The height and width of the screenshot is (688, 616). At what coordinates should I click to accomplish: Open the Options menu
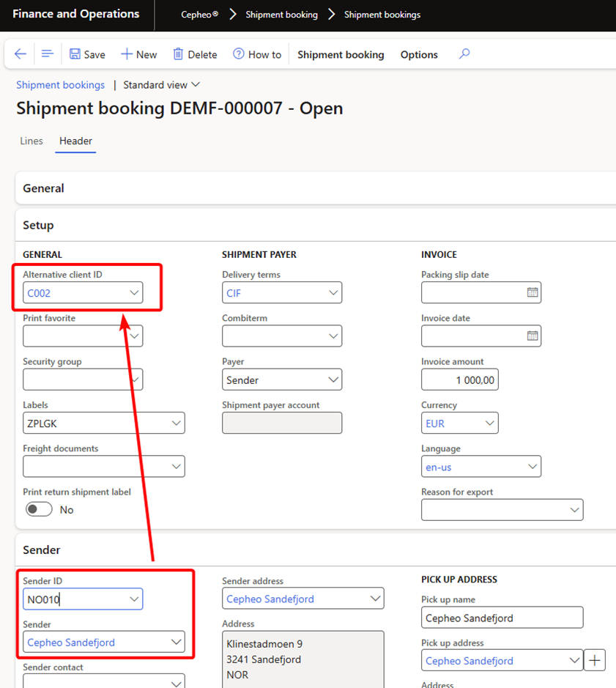(x=419, y=55)
